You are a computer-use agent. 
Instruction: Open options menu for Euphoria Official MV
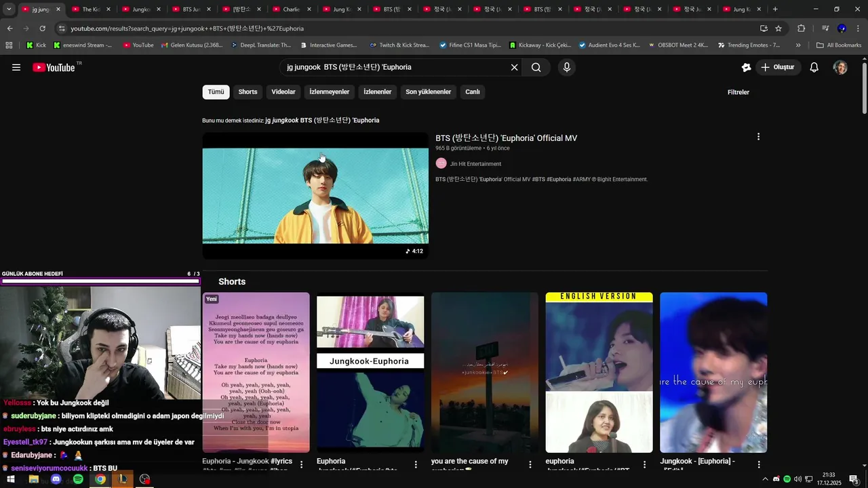coord(758,137)
